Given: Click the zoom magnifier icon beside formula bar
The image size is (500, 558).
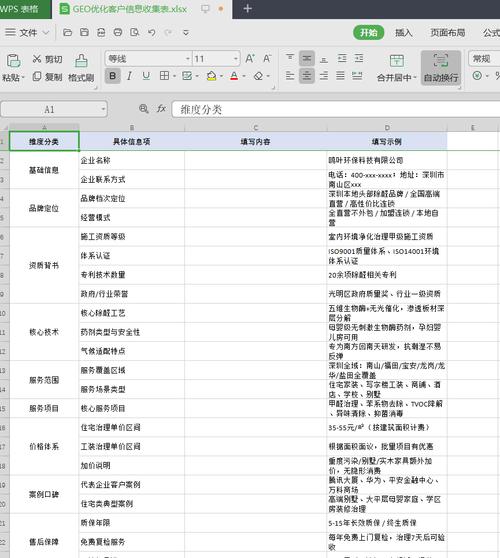Looking at the screenshot, I should click(143, 109).
